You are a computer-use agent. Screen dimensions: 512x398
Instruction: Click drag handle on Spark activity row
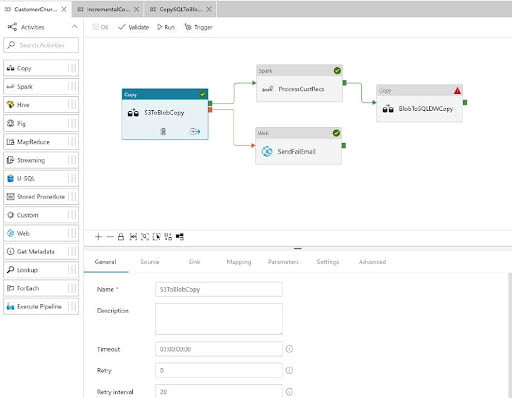[72, 87]
